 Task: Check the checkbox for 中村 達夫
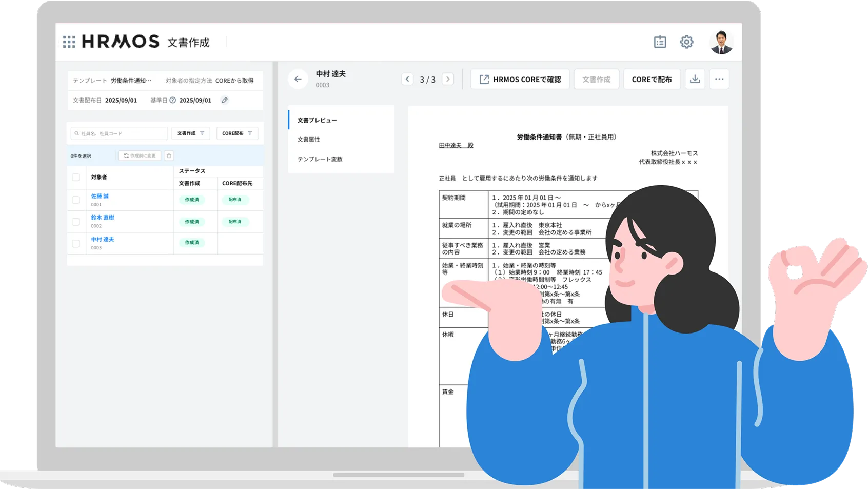76,243
